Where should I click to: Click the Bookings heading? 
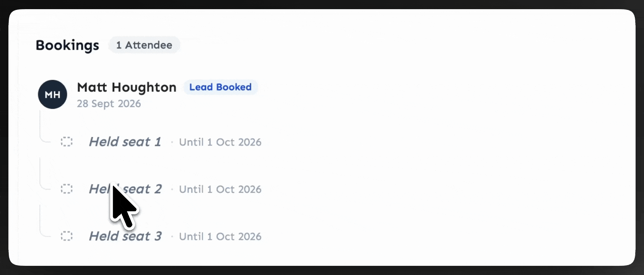[67, 45]
